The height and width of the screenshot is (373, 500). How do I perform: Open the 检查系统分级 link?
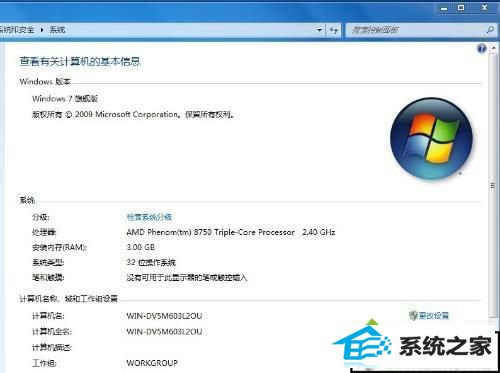tap(149, 217)
